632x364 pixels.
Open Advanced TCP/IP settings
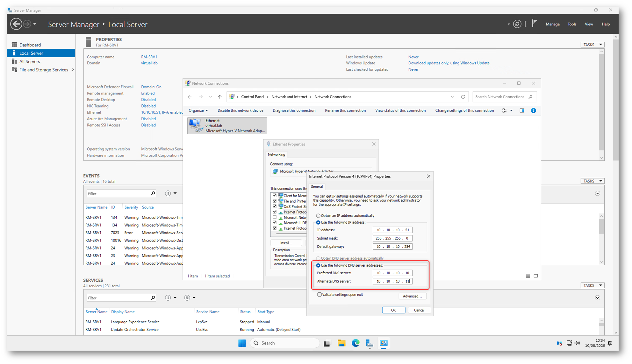click(x=413, y=296)
